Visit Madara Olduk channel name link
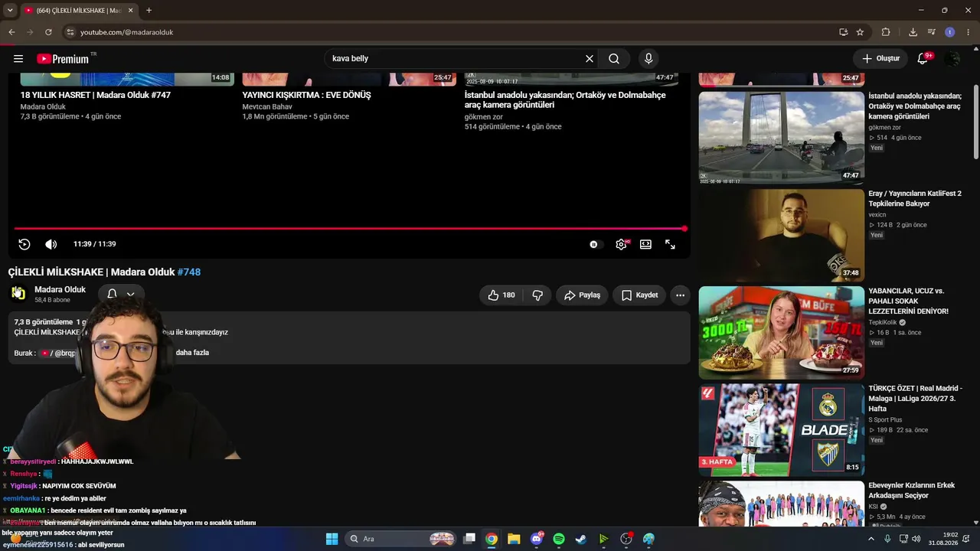The image size is (980, 551). pyautogui.click(x=60, y=289)
